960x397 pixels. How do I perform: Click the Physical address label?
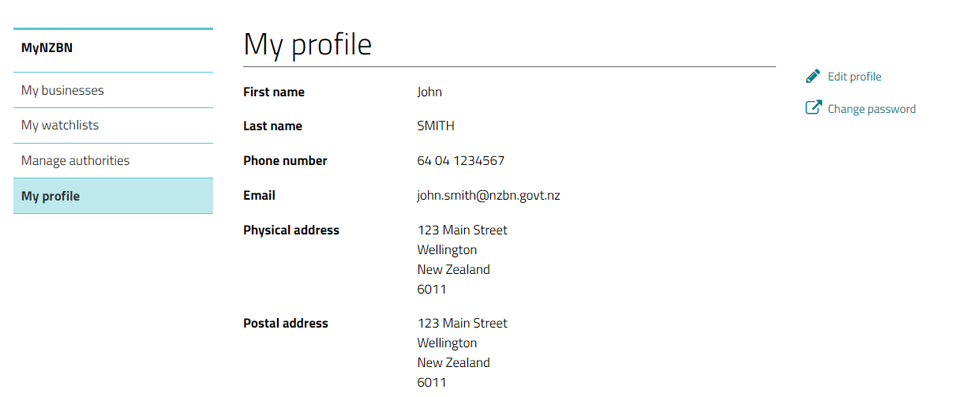click(291, 230)
